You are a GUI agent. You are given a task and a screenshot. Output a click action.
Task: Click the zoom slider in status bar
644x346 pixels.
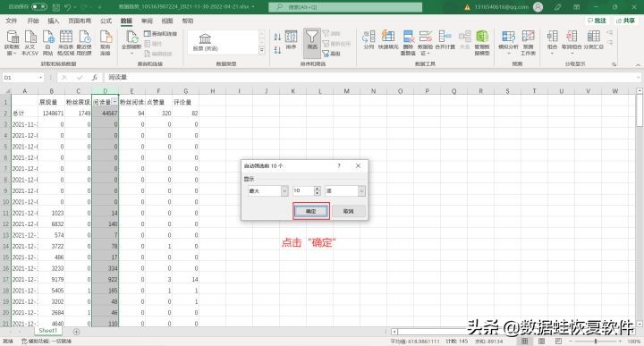(x=596, y=341)
